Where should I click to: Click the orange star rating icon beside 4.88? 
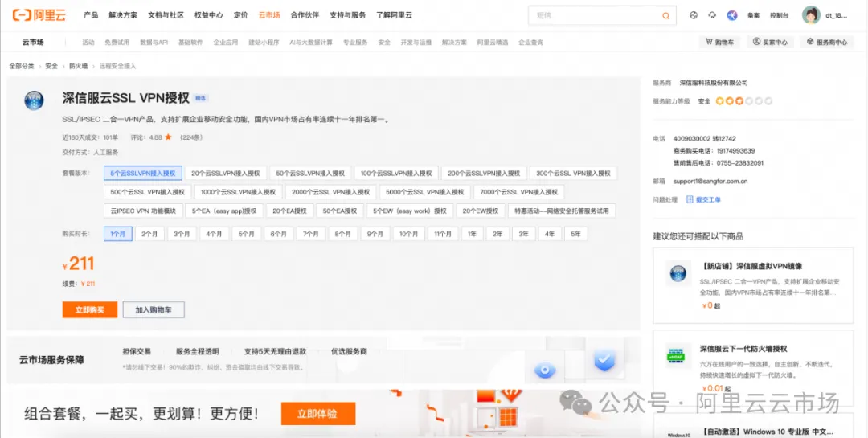point(168,137)
